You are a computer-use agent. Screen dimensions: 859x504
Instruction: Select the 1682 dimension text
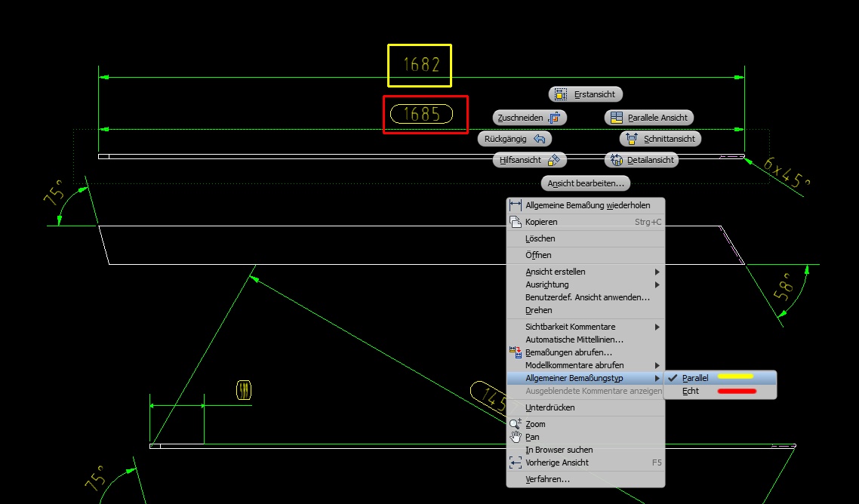(x=421, y=65)
